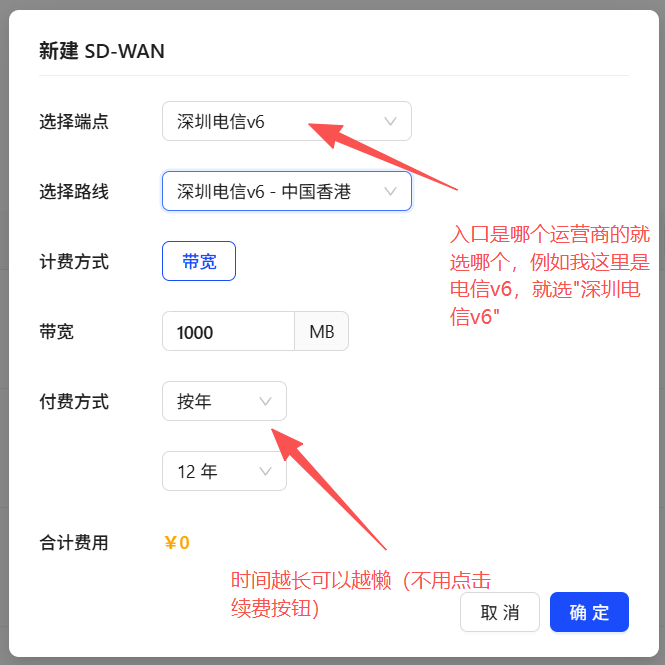Click the 选择端点 field label

pyautogui.click(x=74, y=122)
